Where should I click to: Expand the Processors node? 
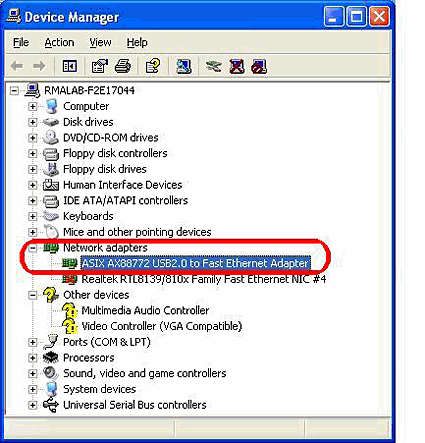(x=32, y=358)
